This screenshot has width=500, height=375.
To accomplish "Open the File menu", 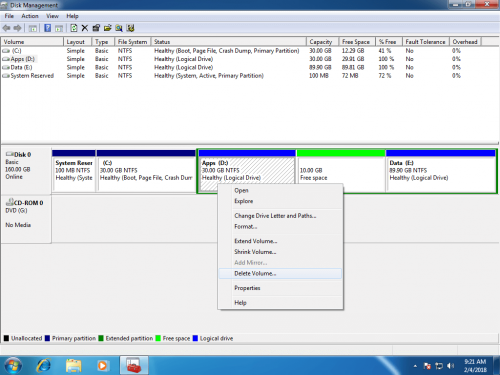I will point(9,16).
